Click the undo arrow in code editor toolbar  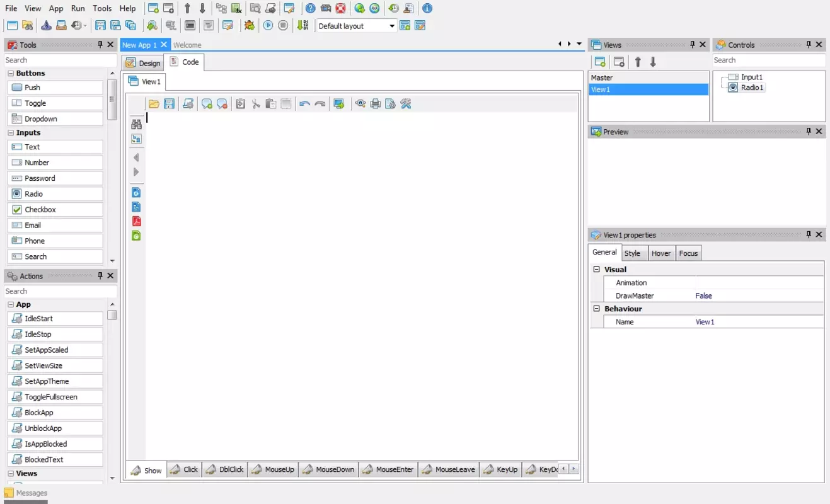(304, 104)
